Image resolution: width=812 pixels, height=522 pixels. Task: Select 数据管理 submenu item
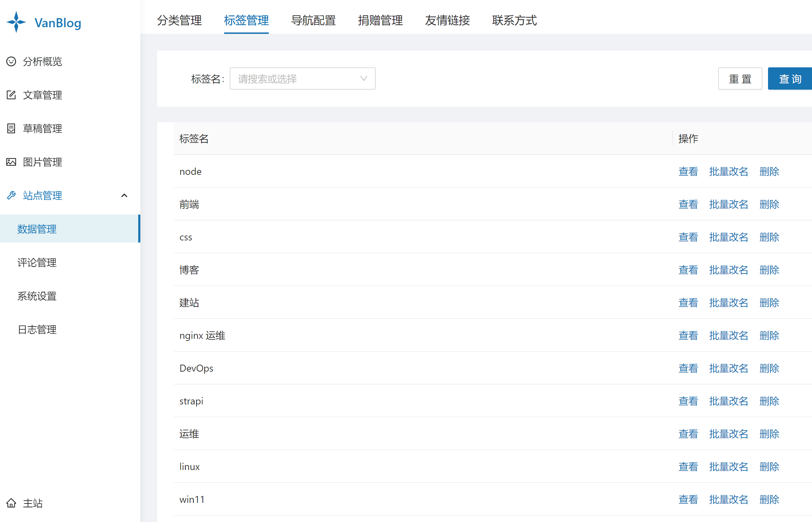tap(70, 229)
